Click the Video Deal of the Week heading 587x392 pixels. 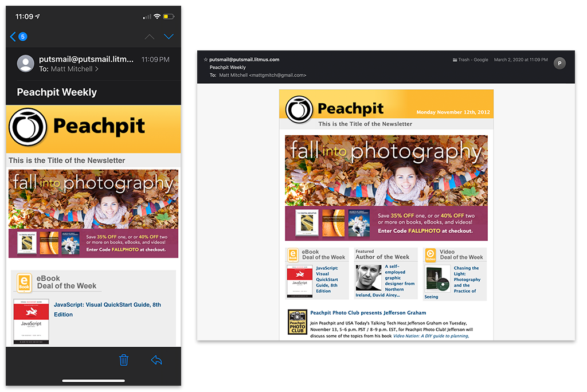(x=461, y=254)
